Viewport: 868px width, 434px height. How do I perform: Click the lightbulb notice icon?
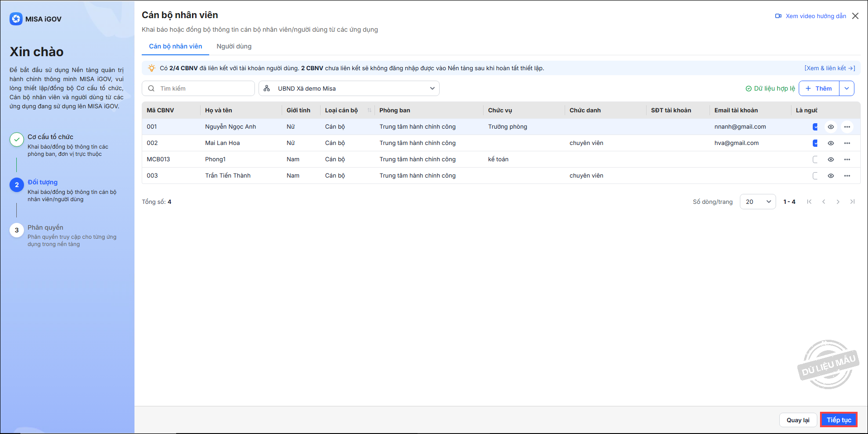point(152,68)
